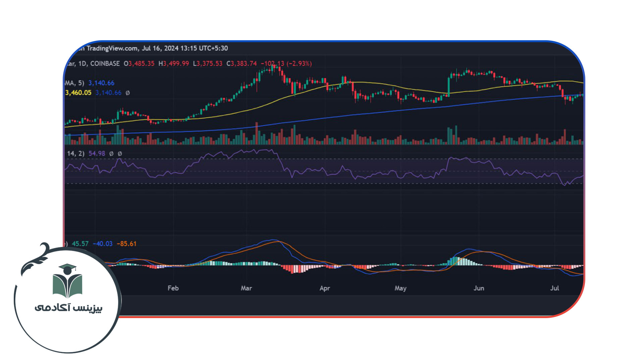Click the close price C3,383.74
The height and width of the screenshot is (362, 644).
pyautogui.click(x=241, y=63)
